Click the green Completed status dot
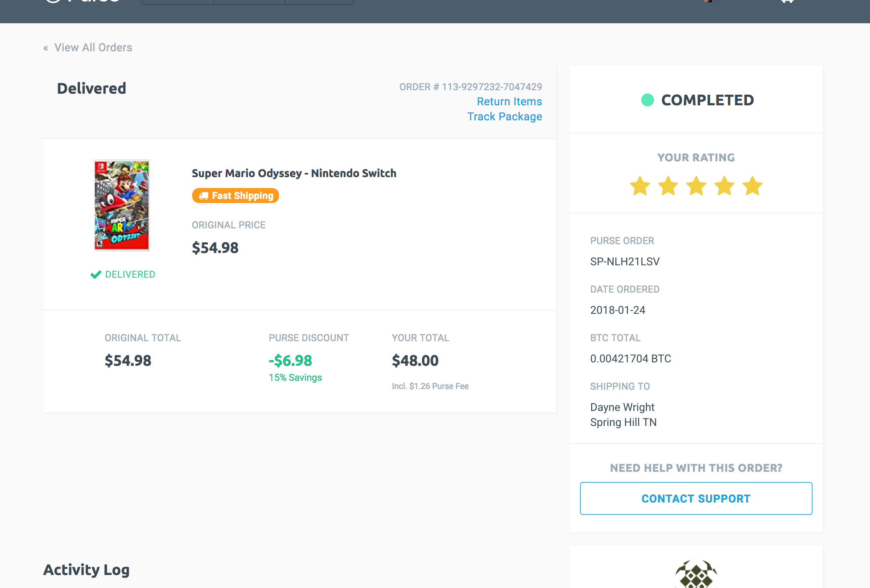The height and width of the screenshot is (588, 870). 647,100
